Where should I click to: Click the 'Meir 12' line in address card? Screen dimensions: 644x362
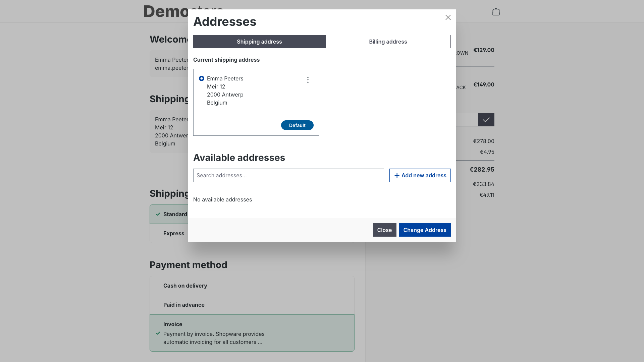point(216,86)
